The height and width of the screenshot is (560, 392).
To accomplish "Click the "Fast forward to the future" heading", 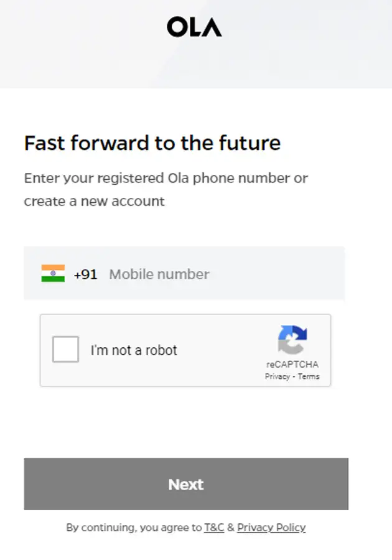I will tap(152, 143).
